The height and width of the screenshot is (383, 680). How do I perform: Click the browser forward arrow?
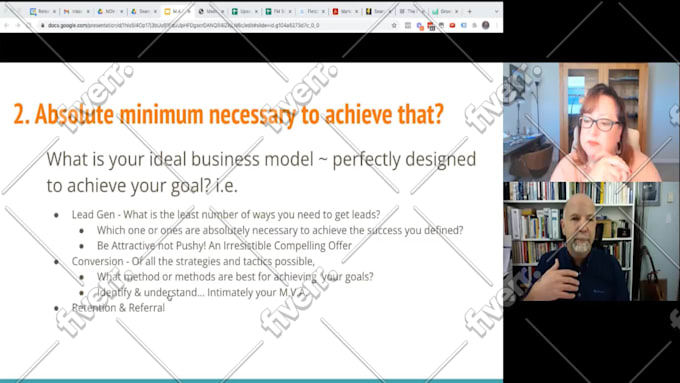coord(18,26)
